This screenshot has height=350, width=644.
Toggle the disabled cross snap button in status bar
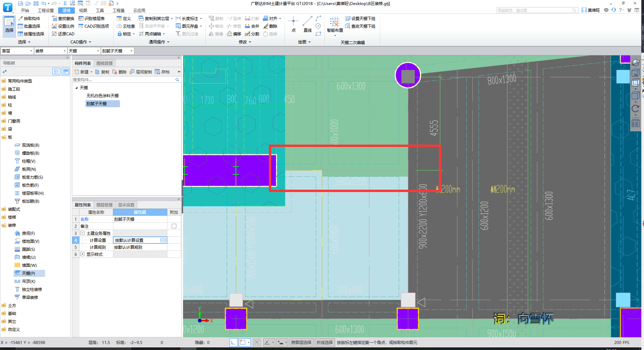pos(257,342)
